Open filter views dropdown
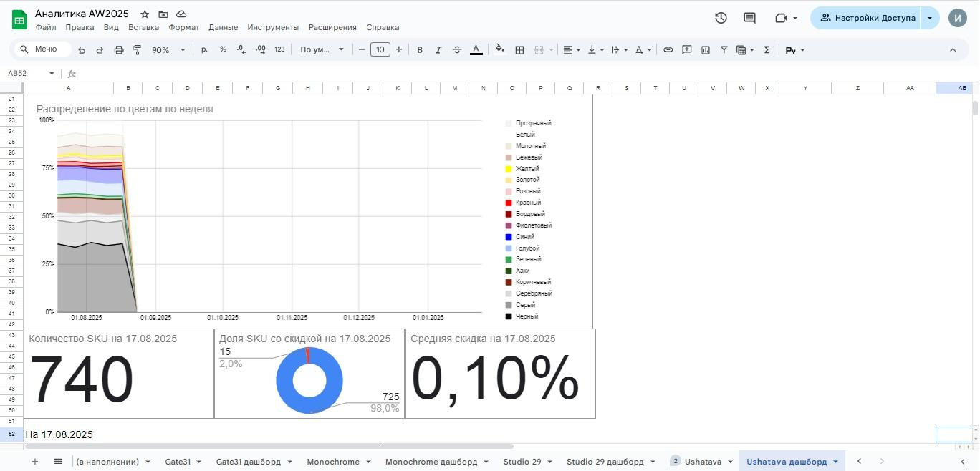 [745, 49]
